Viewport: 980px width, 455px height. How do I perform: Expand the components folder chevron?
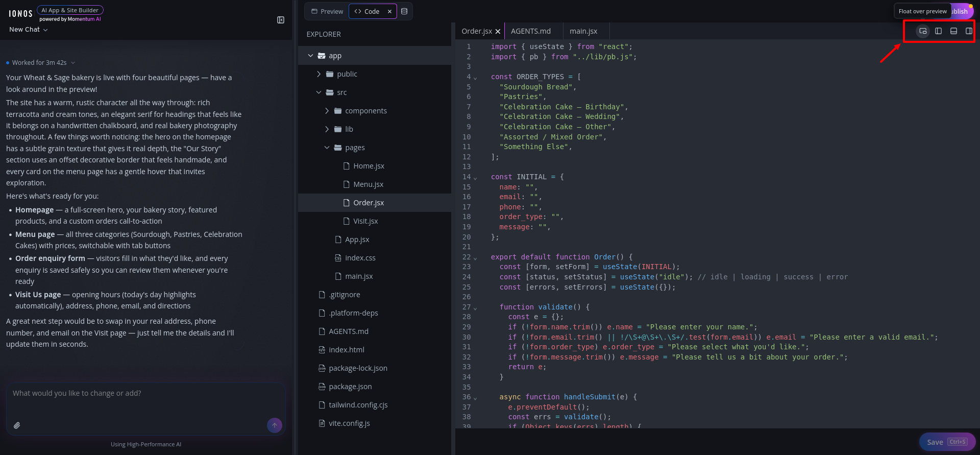[x=327, y=111]
